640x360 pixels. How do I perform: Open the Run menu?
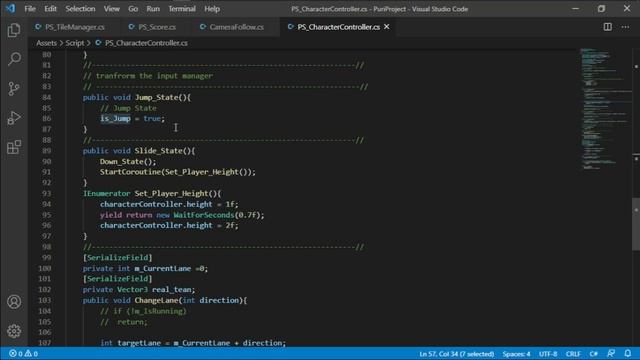tap(153, 9)
